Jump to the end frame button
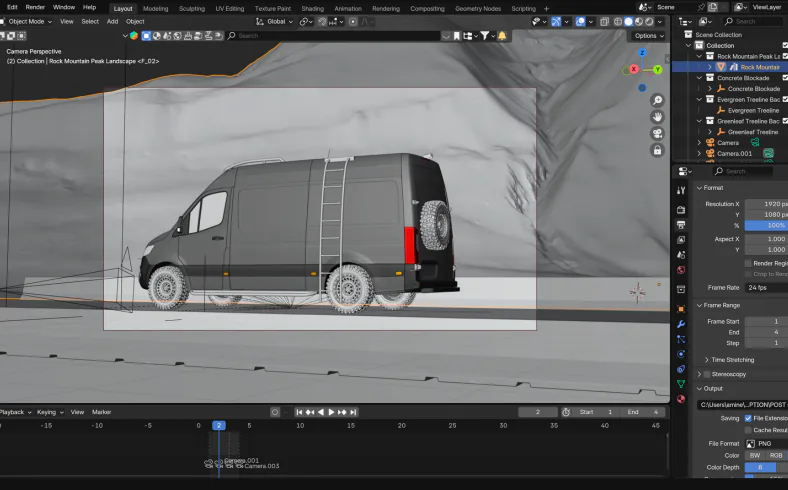The height and width of the screenshot is (490, 788). 353,412
